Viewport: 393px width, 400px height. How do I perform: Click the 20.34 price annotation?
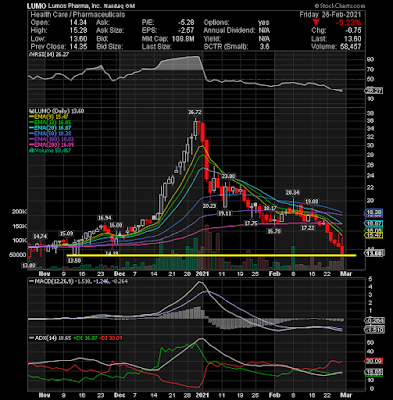pyautogui.click(x=292, y=192)
